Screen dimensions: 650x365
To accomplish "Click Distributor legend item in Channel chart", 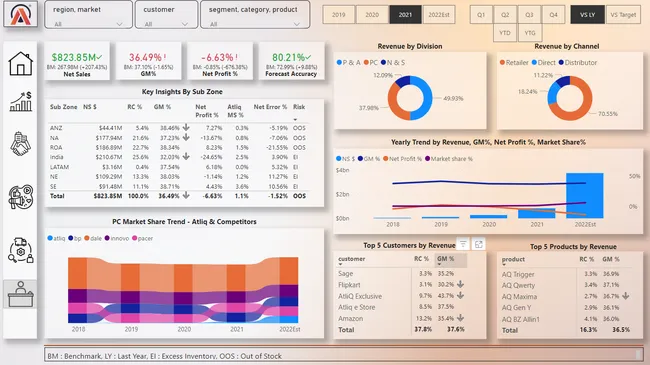I will tap(578, 62).
